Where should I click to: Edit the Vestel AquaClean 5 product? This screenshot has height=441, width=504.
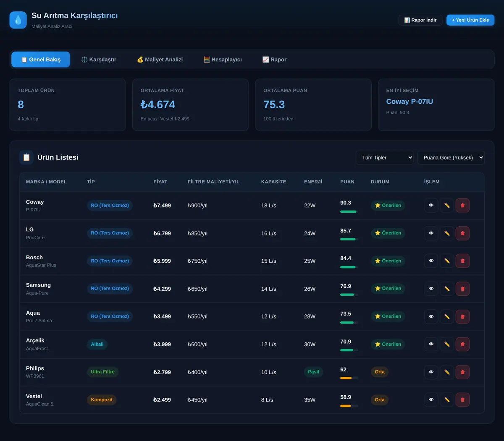click(x=447, y=400)
